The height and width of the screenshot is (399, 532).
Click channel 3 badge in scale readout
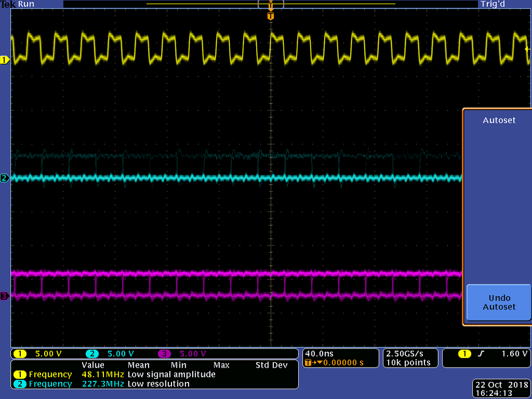(x=164, y=354)
